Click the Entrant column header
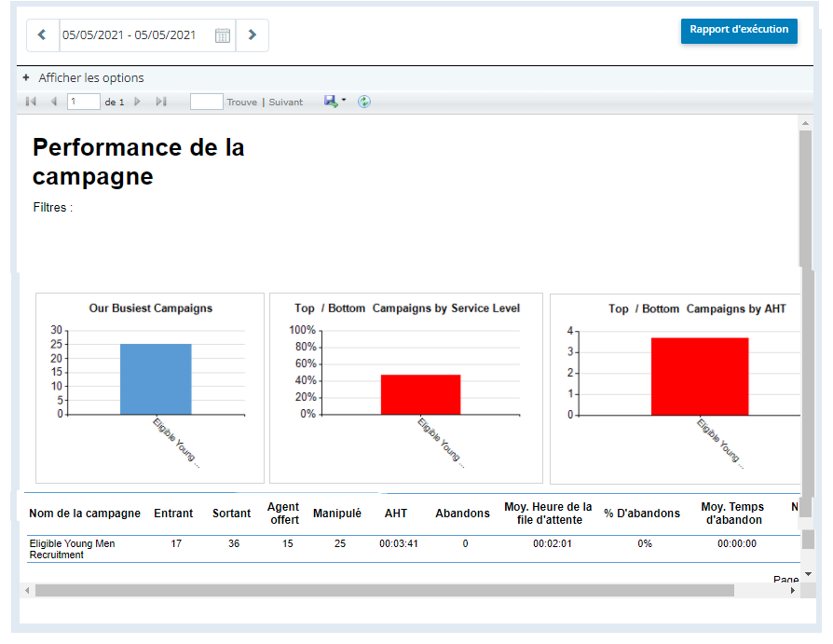The image size is (833, 644). click(x=173, y=514)
